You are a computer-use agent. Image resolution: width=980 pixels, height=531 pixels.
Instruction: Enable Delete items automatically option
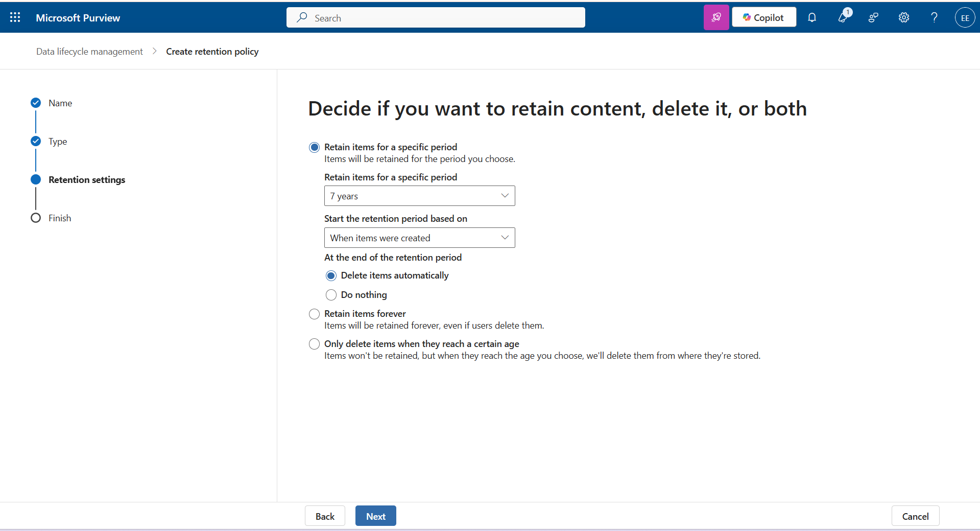pyautogui.click(x=331, y=275)
